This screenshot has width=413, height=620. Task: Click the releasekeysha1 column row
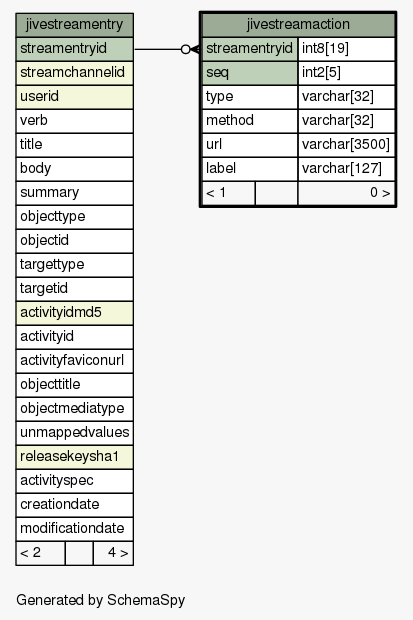click(74, 457)
